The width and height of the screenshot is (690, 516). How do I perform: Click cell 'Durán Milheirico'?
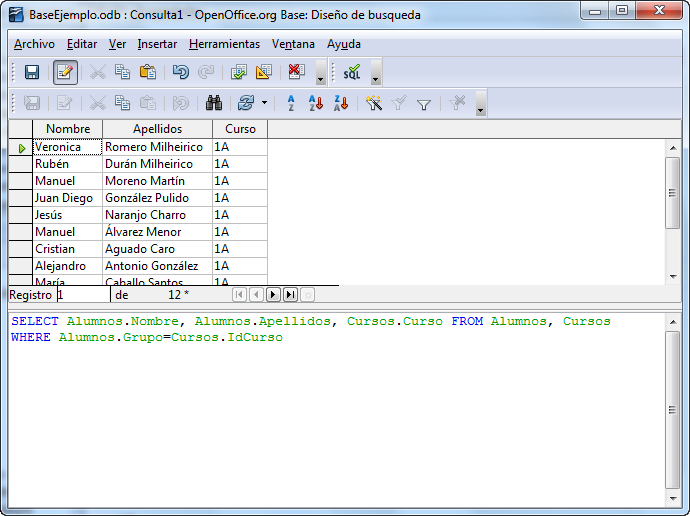point(158,164)
